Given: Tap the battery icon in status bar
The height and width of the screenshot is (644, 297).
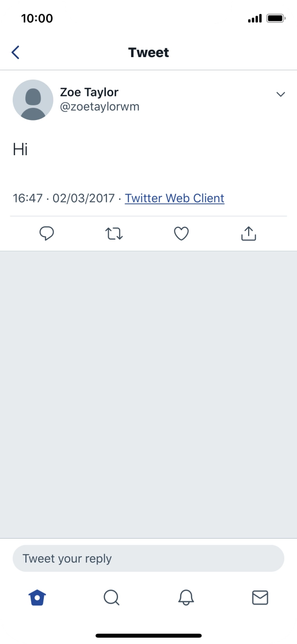Looking at the screenshot, I should pos(276,19).
